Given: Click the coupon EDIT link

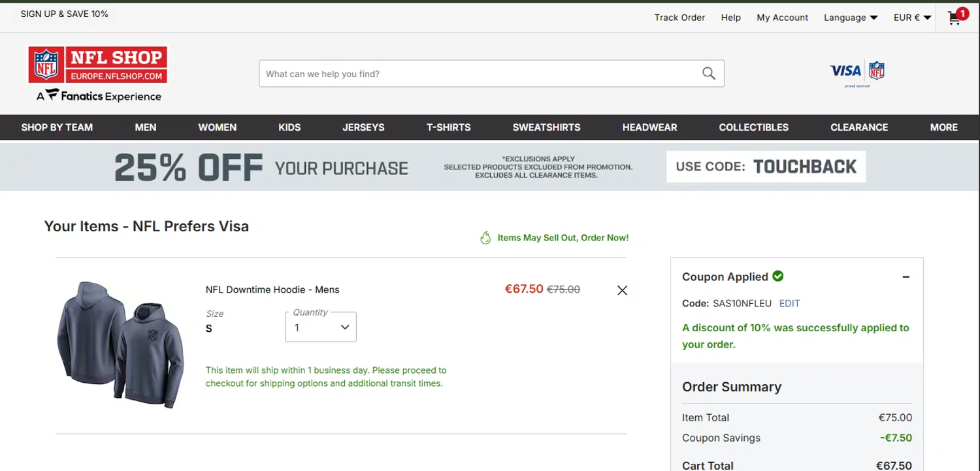Looking at the screenshot, I should click(x=789, y=303).
